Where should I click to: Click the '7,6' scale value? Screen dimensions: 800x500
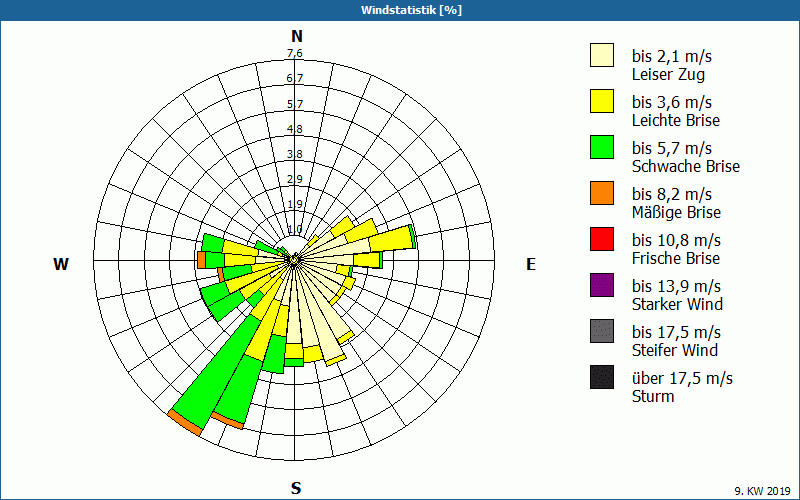pos(295,54)
